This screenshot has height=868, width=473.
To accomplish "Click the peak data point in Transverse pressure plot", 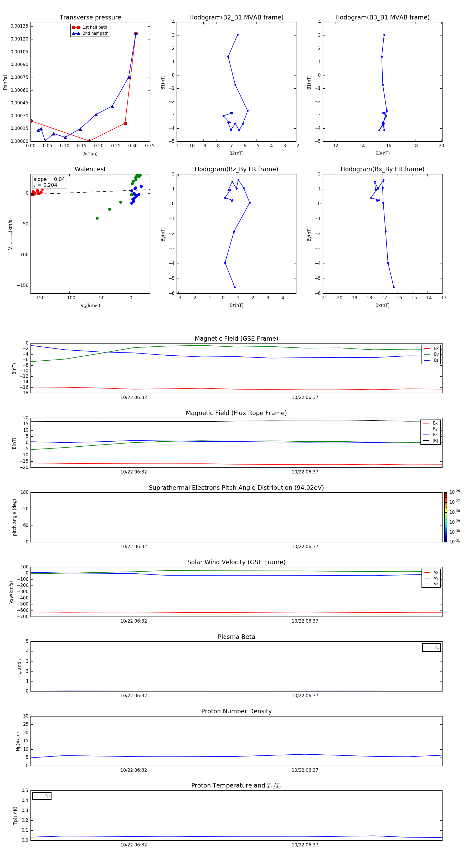I will (136, 34).
